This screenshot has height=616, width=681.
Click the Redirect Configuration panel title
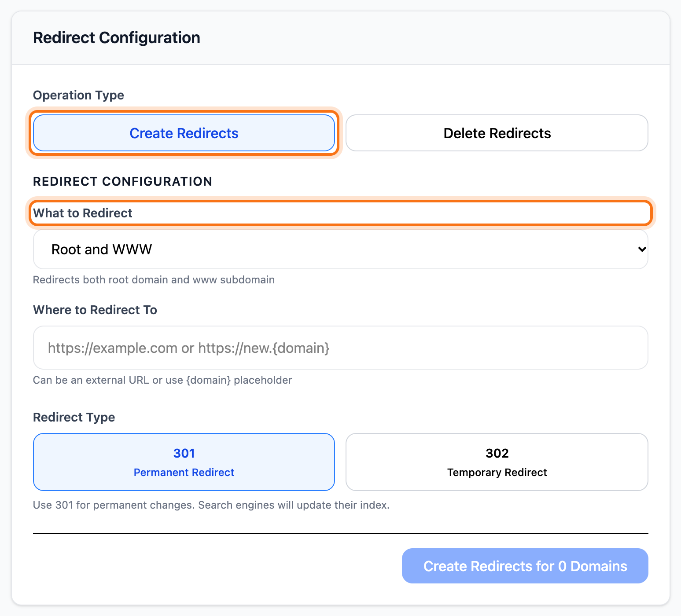[x=117, y=38]
